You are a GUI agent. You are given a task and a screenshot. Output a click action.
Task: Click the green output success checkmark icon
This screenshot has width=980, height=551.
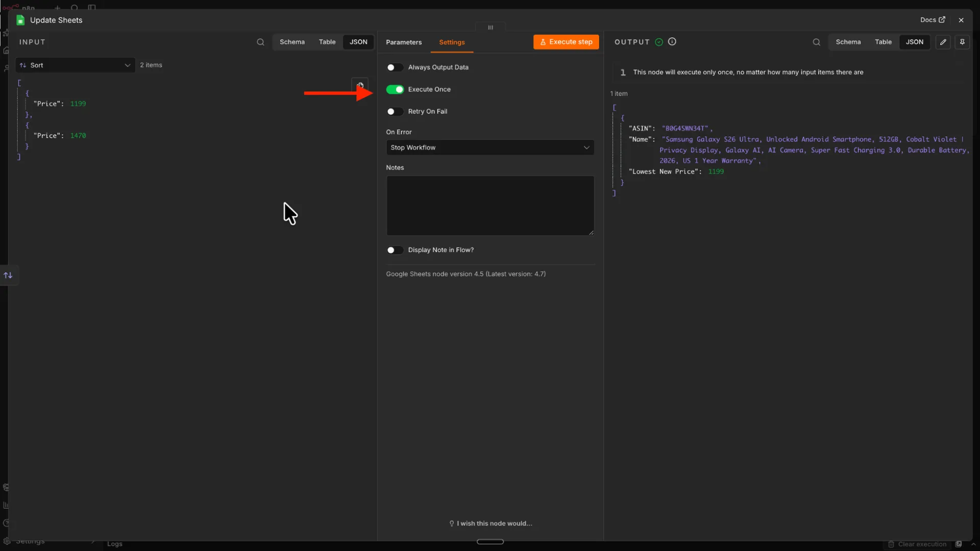tap(659, 42)
